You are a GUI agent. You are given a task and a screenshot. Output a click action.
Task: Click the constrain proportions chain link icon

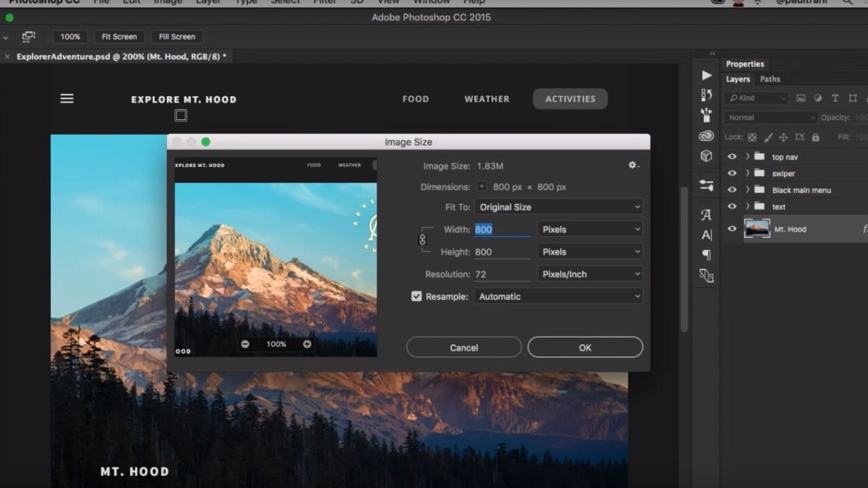pos(422,240)
